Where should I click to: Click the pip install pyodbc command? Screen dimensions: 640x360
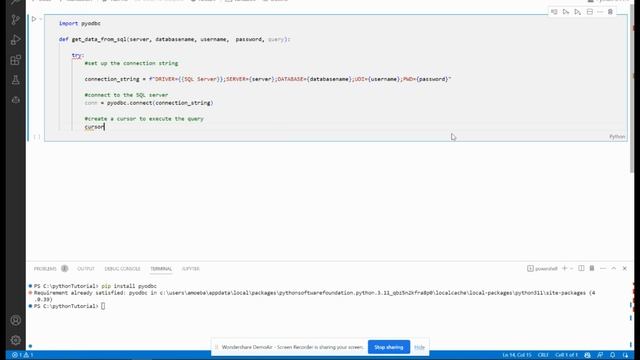(x=129, y=286)
